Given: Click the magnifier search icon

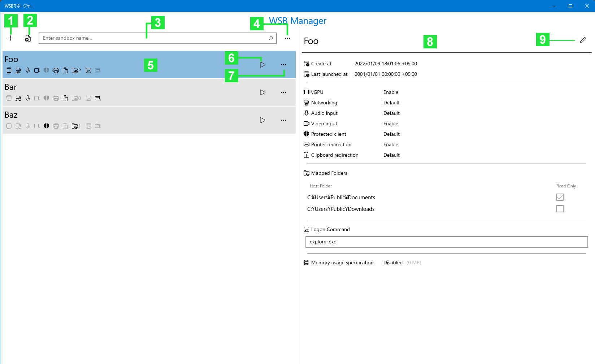Looking at the screenshot, I should pos(271,38).
